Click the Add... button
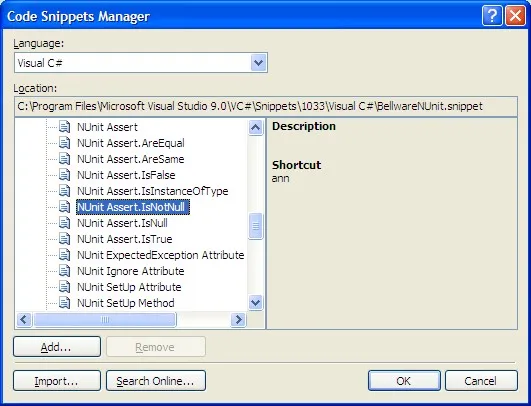The width and height of the screenshot is (531, 406). click(x=57, y=346)
